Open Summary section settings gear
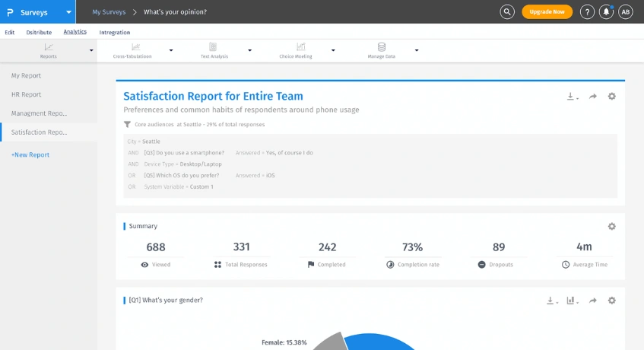This screenshot has height=350, width=644. click(612, 226)
